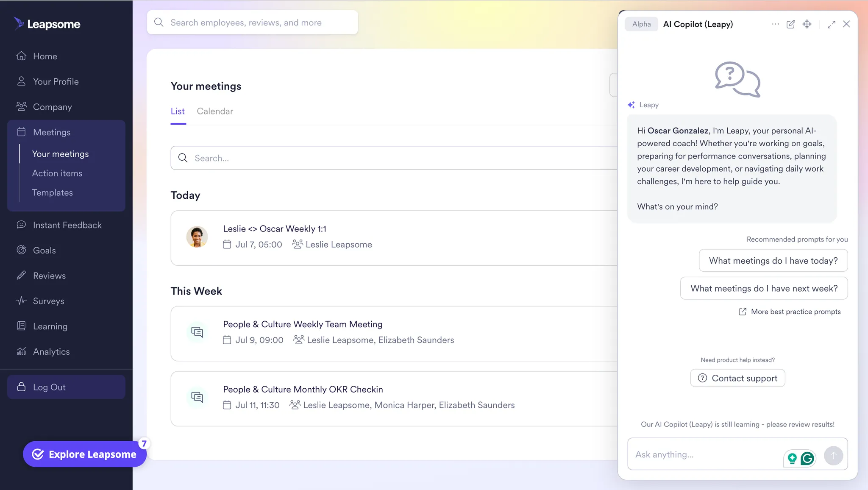868x490 pixels.
Task: Open the Copilot three-dots options menu
Action: [775, 24]
